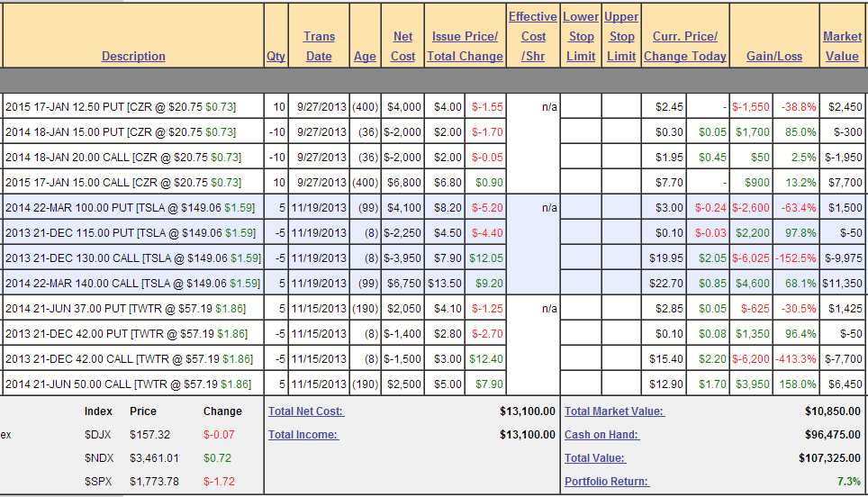Click Lower Stop Limit cell for TSLA 100.00 PUT
This screenshot has width=868, height=497.
581,207
